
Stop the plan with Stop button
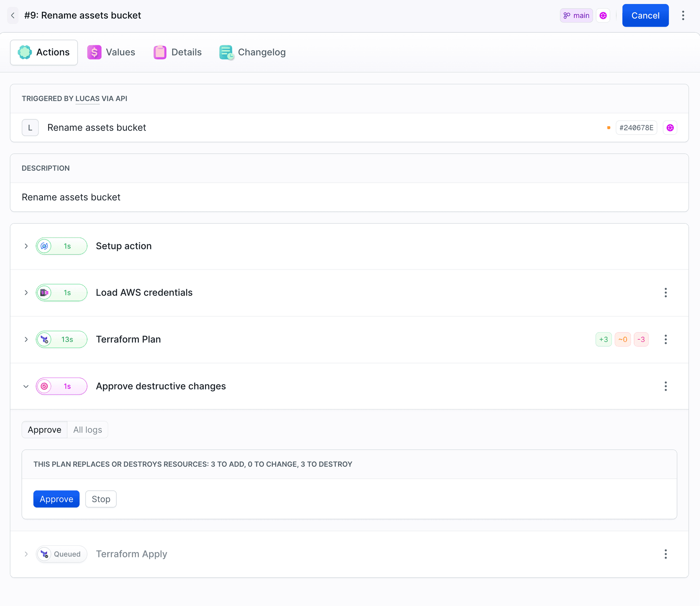[x=101, y=499]
